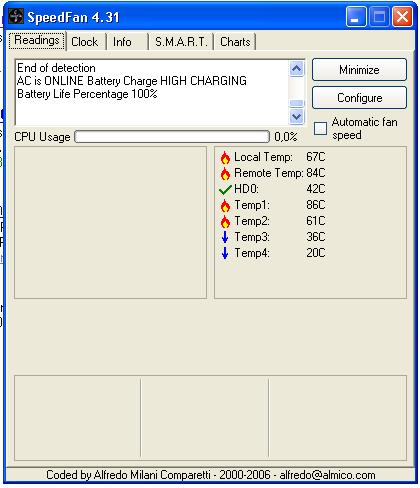Click the 'Remote Temp:' label
Screen dimensions: 420x488
coord(269,173)
